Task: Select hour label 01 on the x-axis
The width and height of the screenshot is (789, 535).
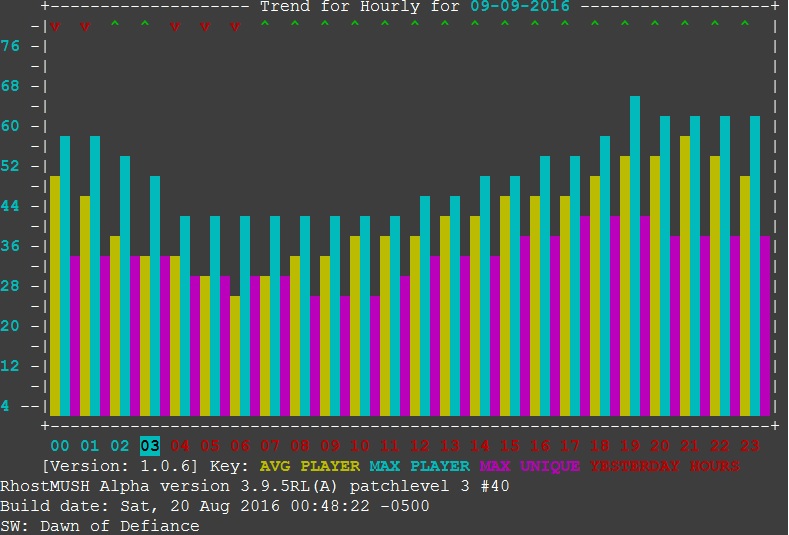Action: coord(90,446)
